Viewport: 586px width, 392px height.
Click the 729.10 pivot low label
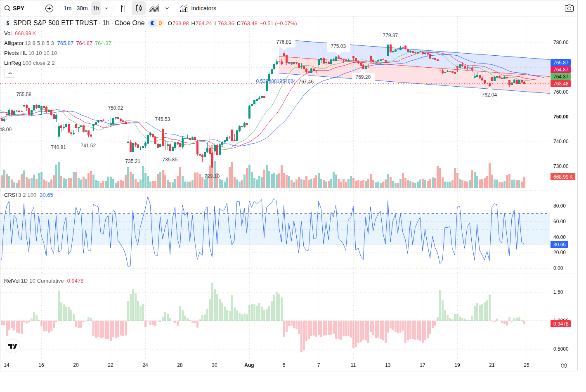pyautogui.click(x=212, y=176)
